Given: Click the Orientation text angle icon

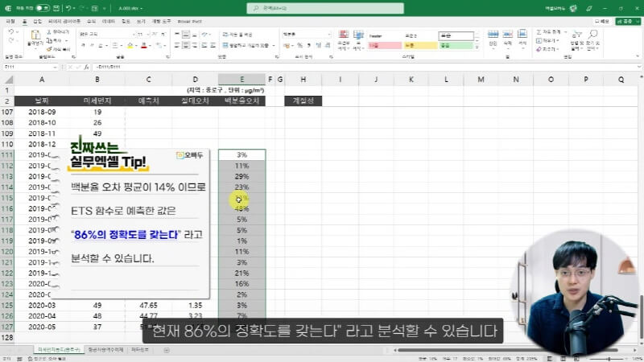Looking at the screenshot, I should pyautogui.click(x=205, y=35).
